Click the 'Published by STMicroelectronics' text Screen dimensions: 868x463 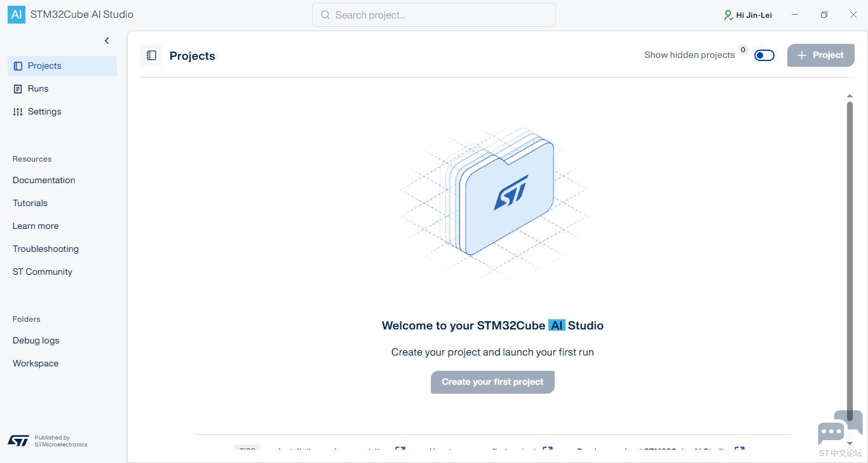pos(61,441)
